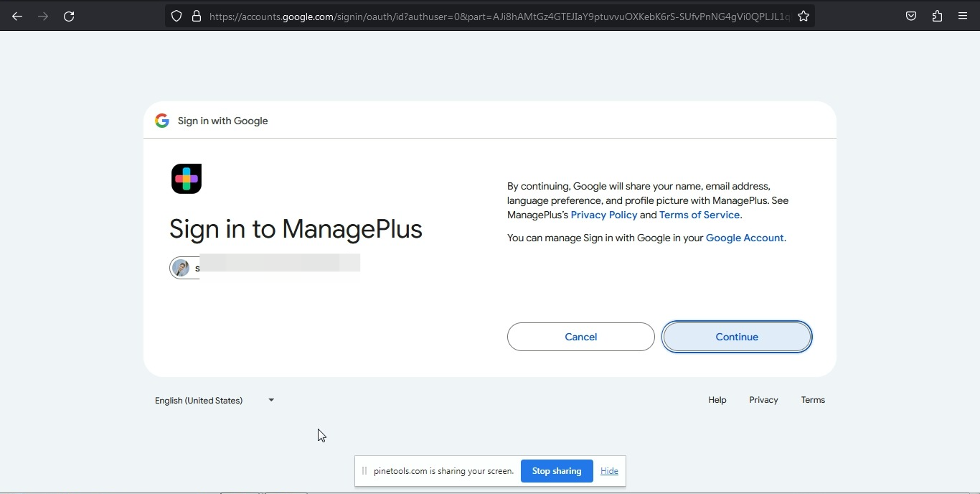Go back to the previous page
980x494 pixels.
17,17
